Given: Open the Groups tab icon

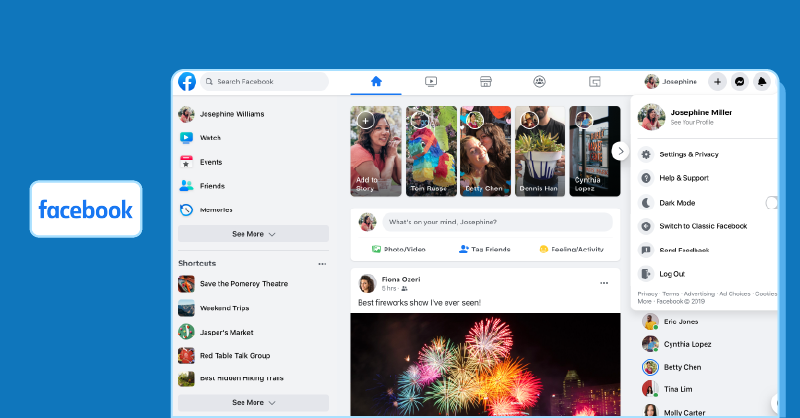Looking at the screenshot, I should click(539, 82).
